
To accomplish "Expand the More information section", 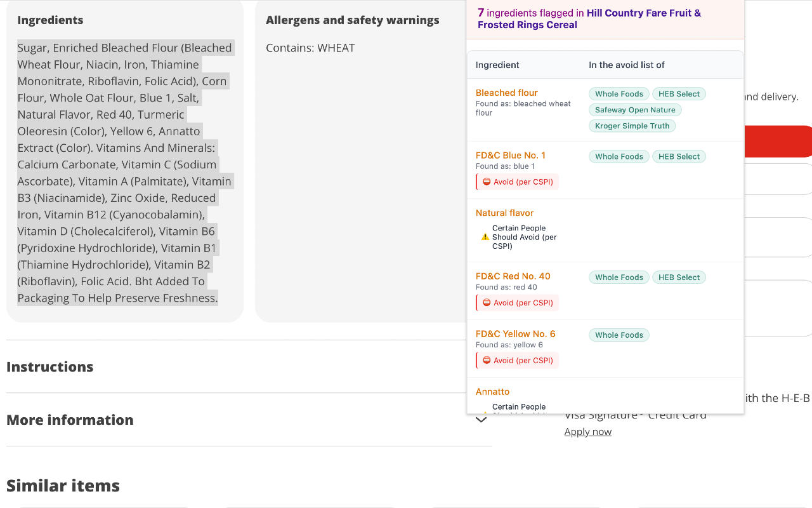I will (x=70, y=420).
